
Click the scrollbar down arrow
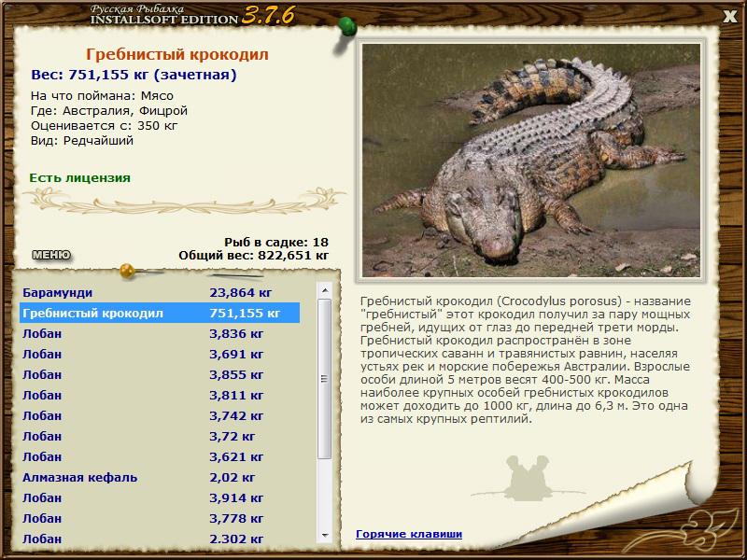(x=325, y=536)
